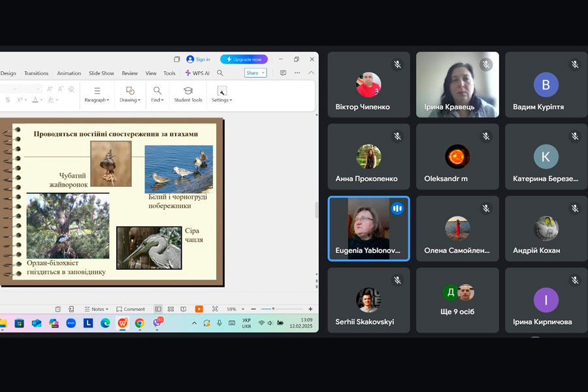Adjust the zoom slider handle
Viewport: 588px width, 392px height.
273,309
